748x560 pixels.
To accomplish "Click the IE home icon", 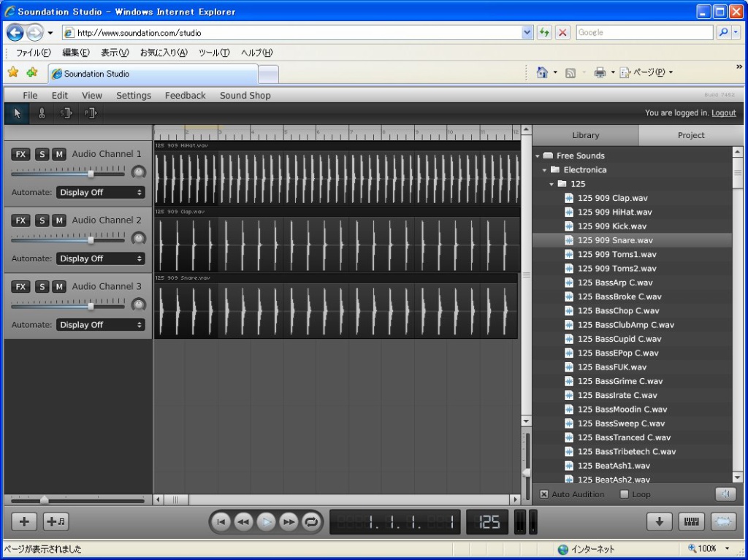I will coord(542,72).
